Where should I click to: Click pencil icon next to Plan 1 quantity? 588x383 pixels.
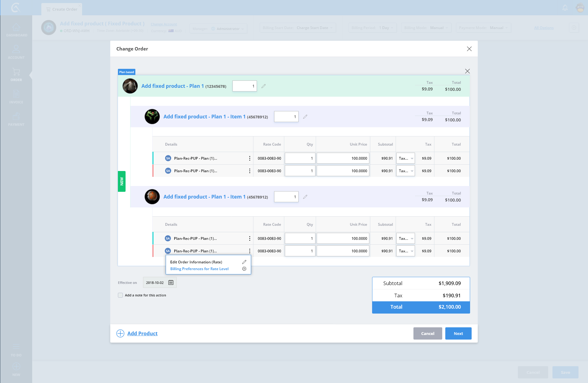tap(263, 86)
